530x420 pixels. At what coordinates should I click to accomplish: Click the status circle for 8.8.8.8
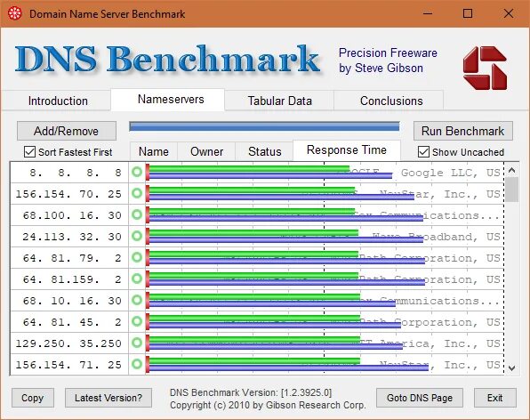[137, 172]
